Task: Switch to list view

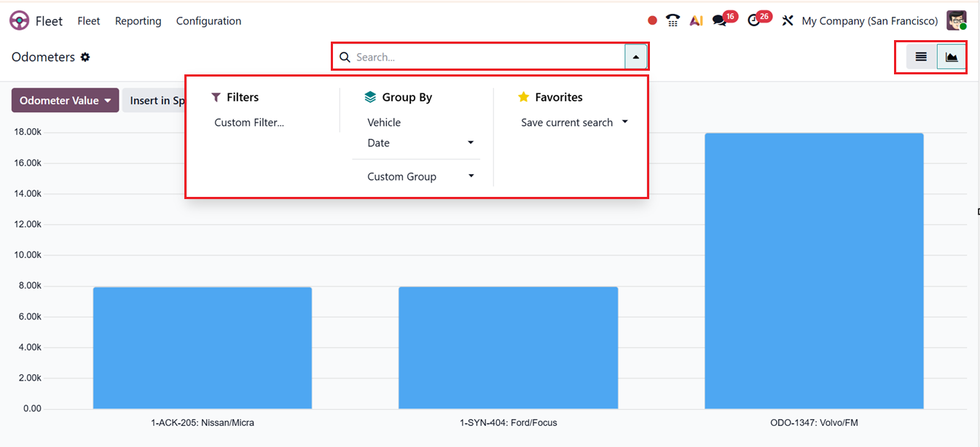Action: tap(921, 57)
